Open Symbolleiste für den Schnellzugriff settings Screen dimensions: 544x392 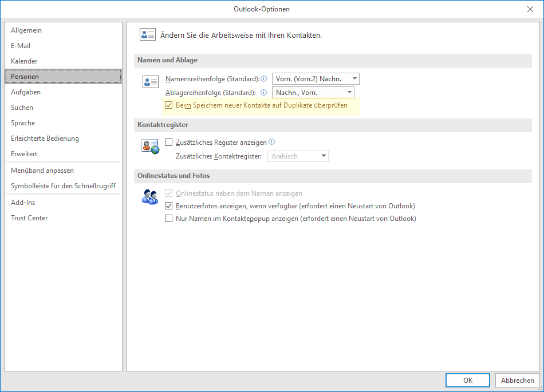pyautogui.click(x=63, y=186)
